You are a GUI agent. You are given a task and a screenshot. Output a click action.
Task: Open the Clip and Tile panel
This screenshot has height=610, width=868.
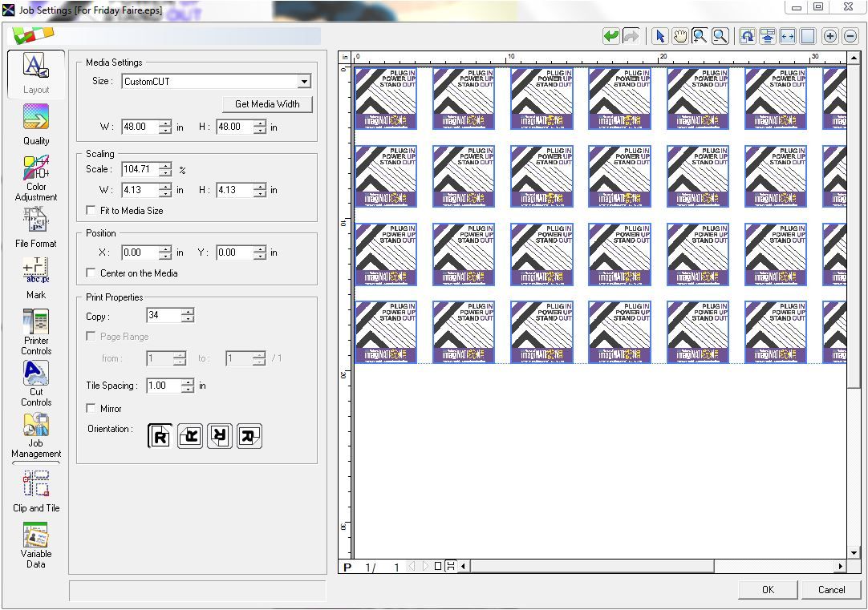36,491
